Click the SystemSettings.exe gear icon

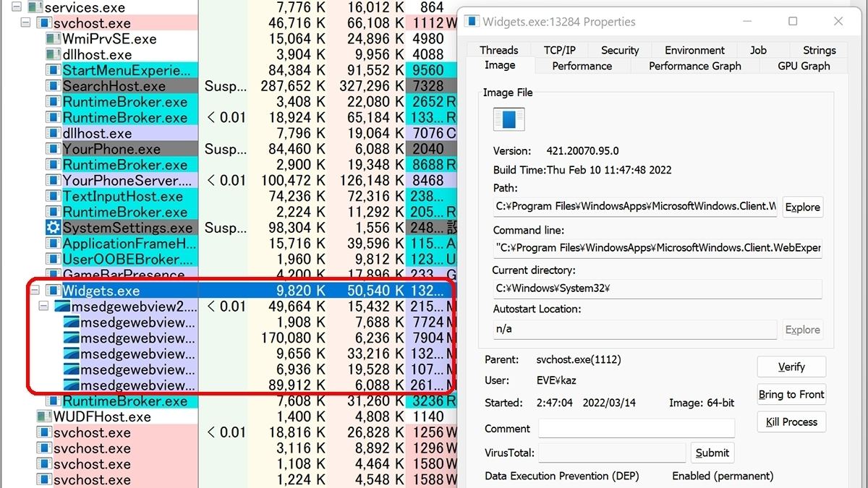tap(53, 228)
